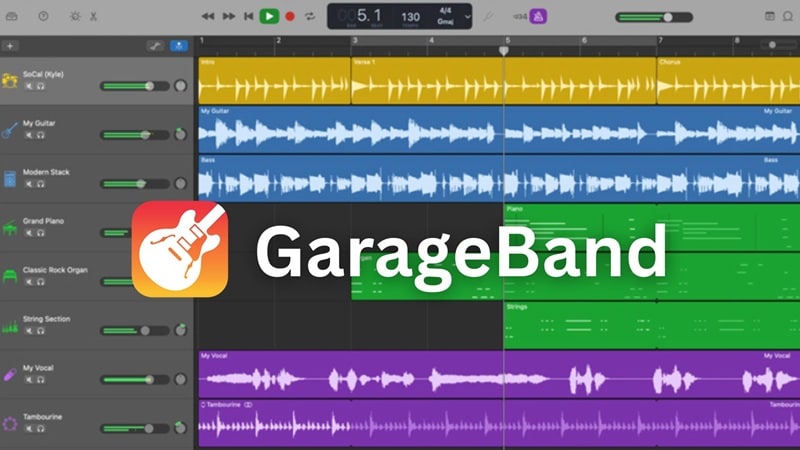
Task: Open the Library panel icon
Action: (x=12, y=16)
